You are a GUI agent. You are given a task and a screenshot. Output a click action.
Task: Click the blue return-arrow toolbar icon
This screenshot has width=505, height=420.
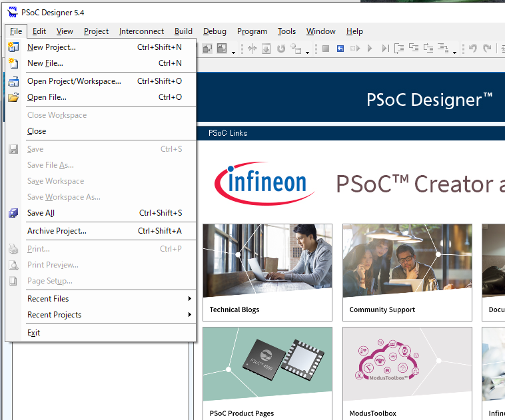point(340,49)
